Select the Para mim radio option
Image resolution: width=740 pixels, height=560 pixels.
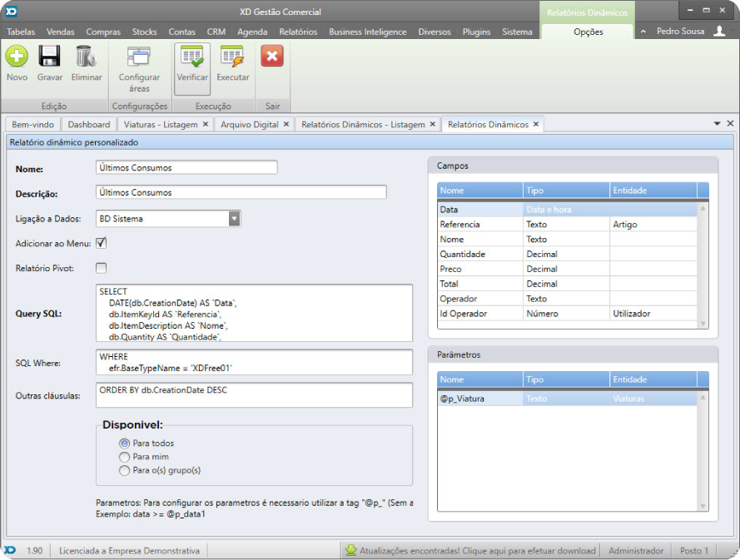coord(125,457)
